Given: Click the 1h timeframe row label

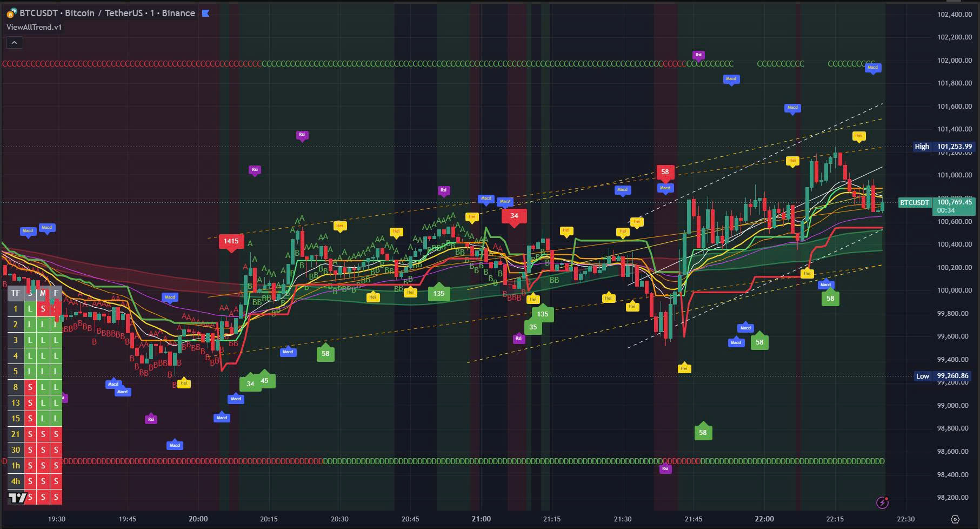Looking at the screenshot, I should pos(16,466).
